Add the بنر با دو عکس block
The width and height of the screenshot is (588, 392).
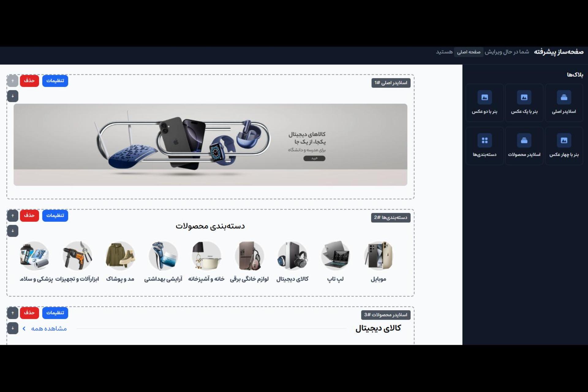pos(484,103)
